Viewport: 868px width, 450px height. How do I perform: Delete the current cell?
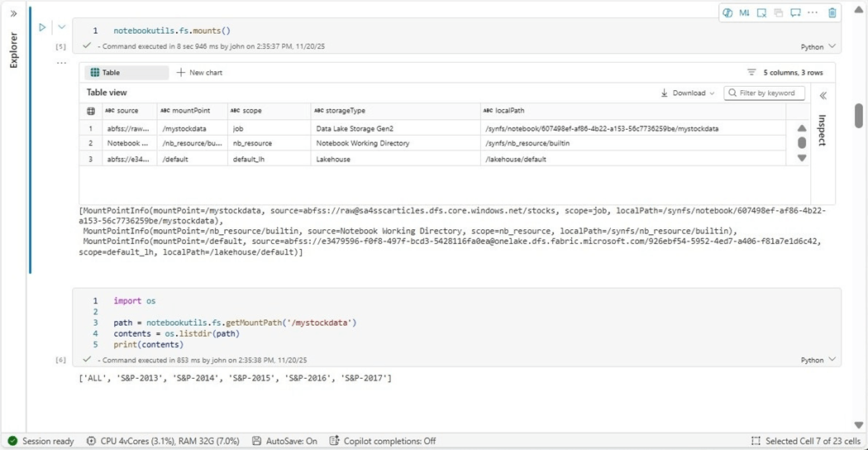832,12
